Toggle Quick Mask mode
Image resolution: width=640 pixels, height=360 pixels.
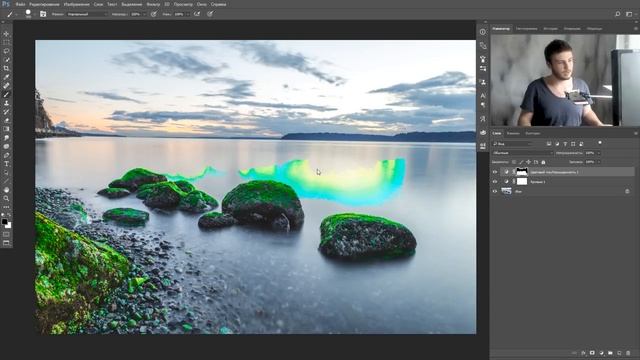pyautogui.click(x=6, y=234)
